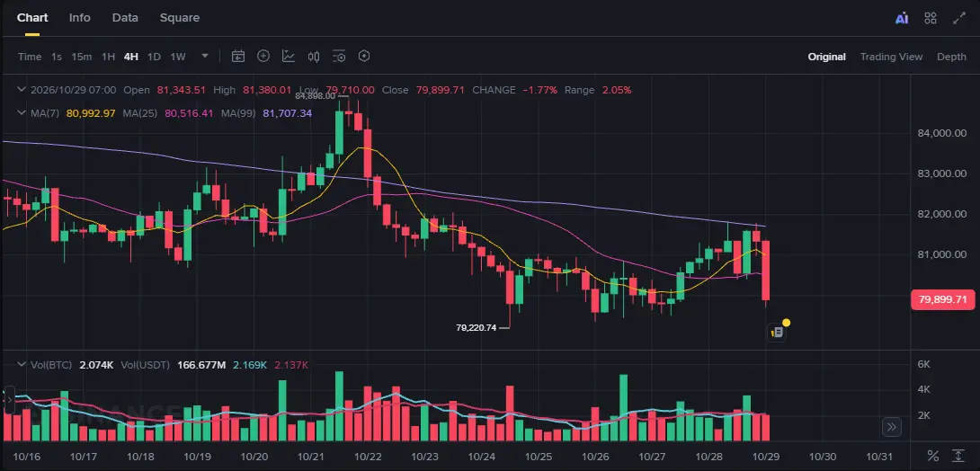Click the MA(7) value 80,992.97

click(91, 113)
